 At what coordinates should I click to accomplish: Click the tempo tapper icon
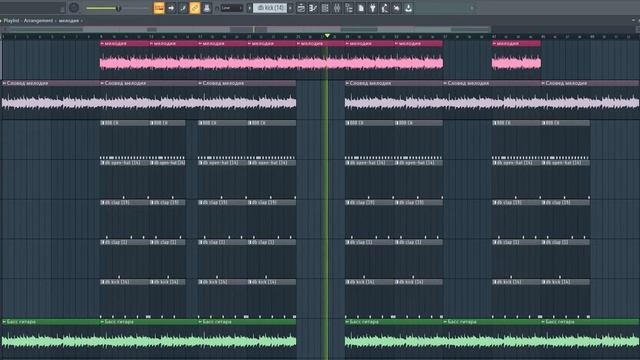point(384,8)
